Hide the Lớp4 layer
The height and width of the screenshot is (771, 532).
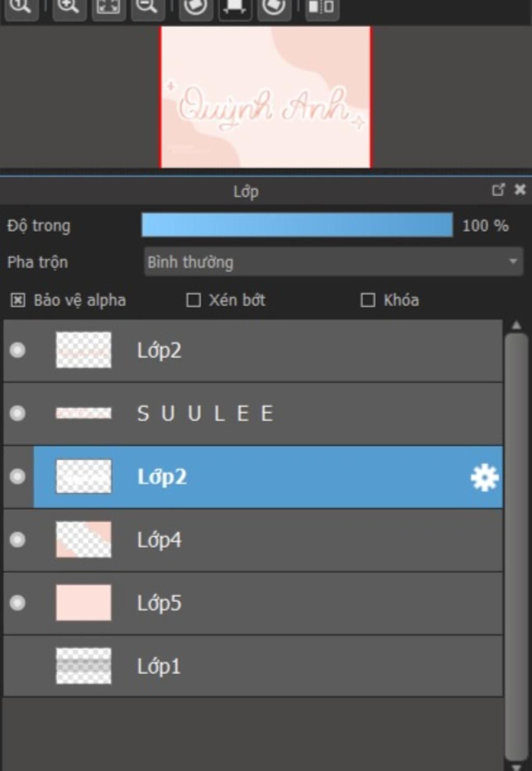18,540
